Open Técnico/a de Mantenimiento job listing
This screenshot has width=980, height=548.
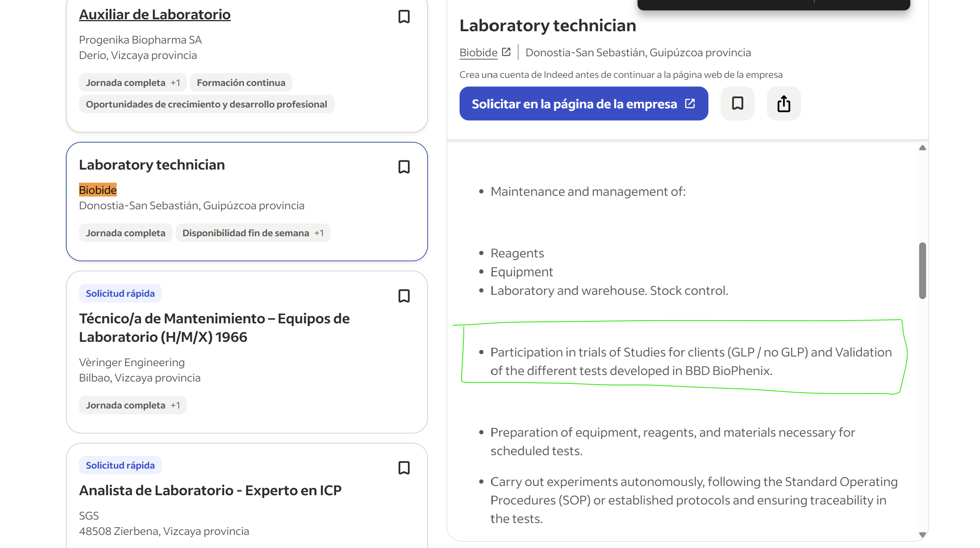point(214,328)
